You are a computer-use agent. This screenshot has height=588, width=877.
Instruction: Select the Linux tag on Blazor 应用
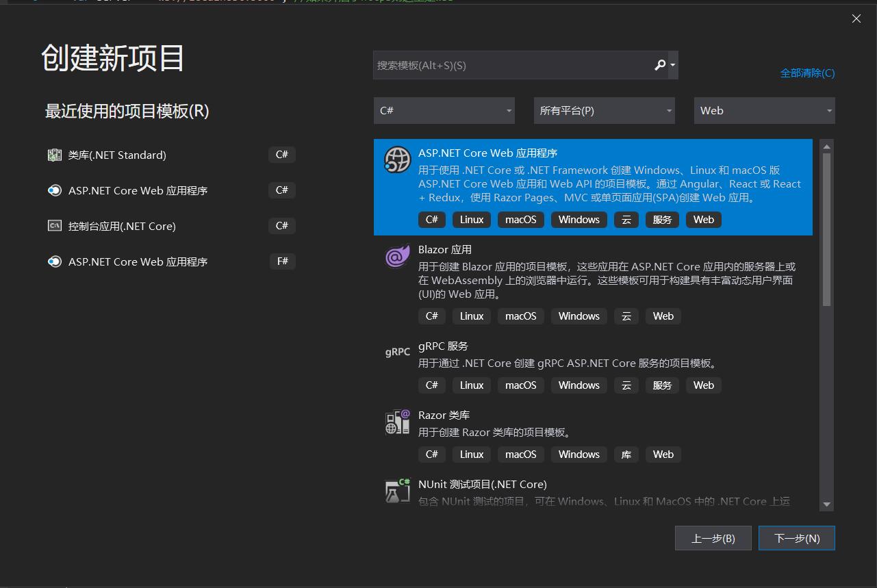471,316
